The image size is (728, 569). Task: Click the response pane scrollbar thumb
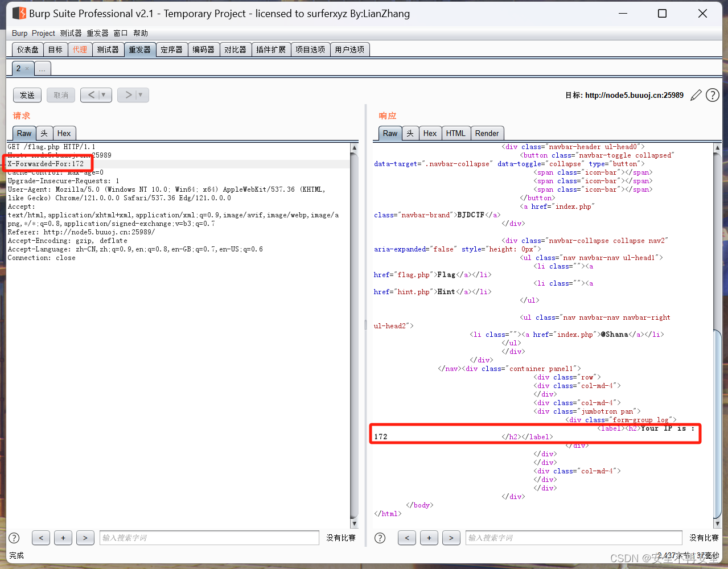pos(717,423)
